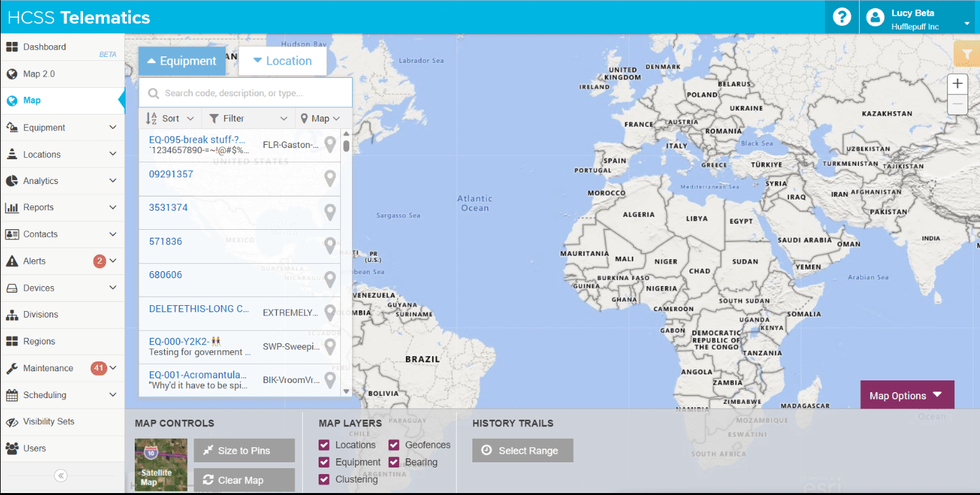
Task: Zoom in on the map
Action: point(958,84)
